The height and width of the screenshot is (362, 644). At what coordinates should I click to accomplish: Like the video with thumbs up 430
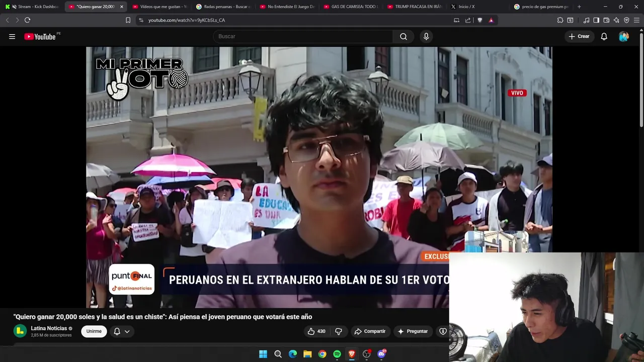pyautogui.click(x=316, y=331)
